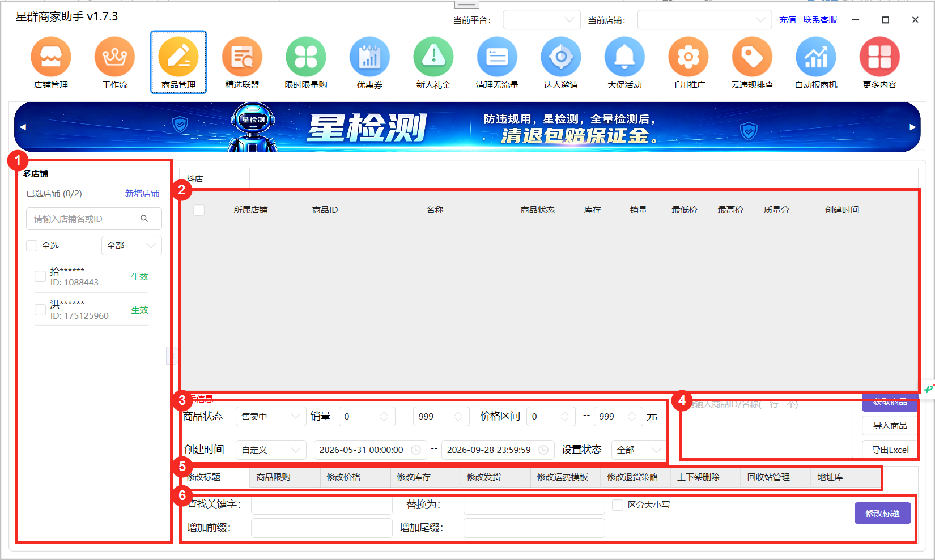Open the 更多内容 grid icon
935x560 pixels.
(879, 57)
